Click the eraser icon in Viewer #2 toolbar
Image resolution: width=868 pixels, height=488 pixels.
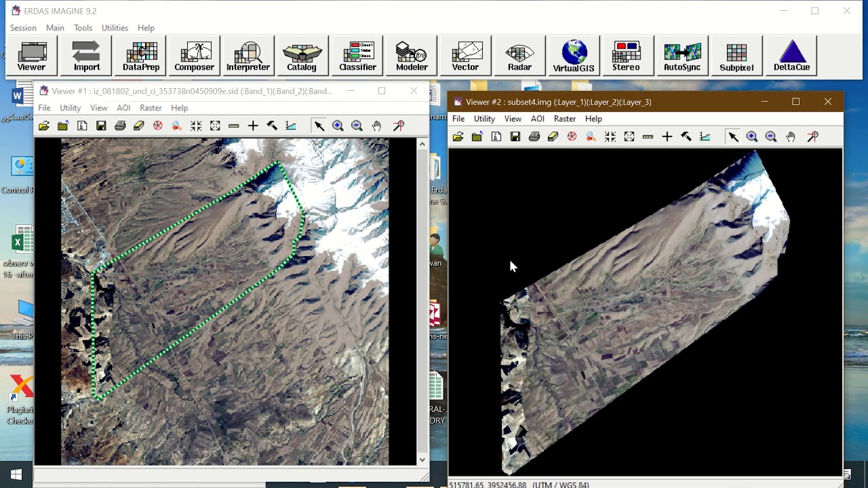point(553,136)
